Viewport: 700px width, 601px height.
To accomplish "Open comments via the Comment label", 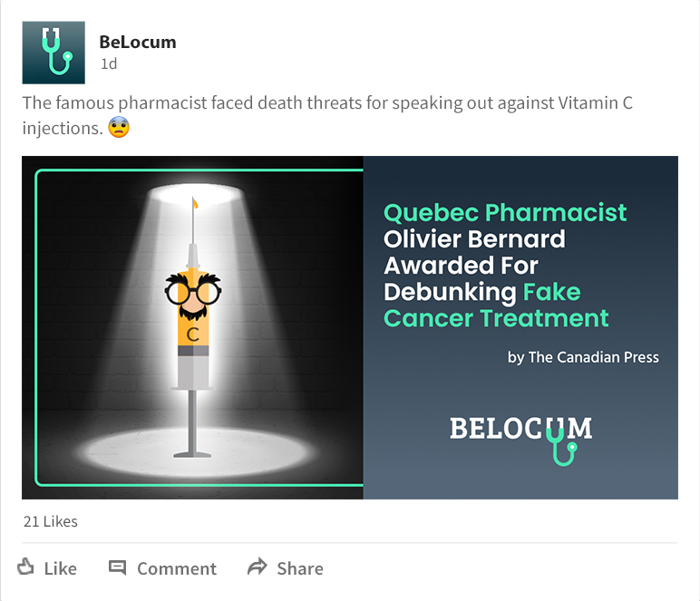I will coord(177,568).
